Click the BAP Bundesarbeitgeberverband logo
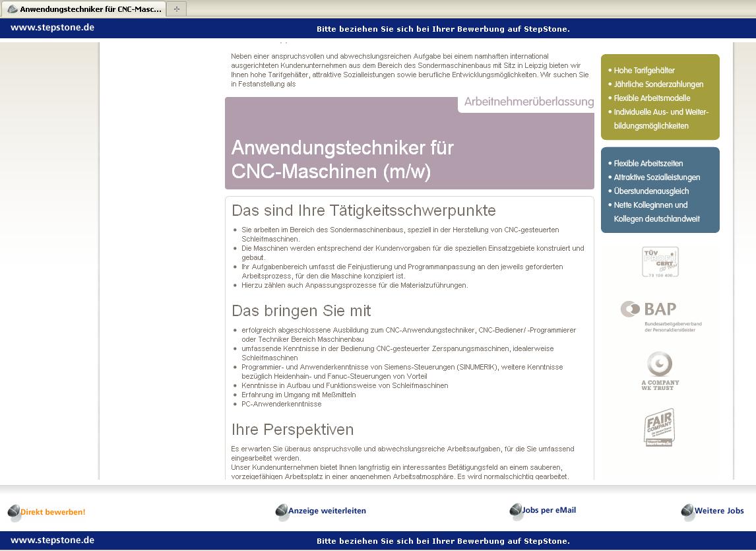This screenshot has height=551, width=756. [x=660, y=316]
